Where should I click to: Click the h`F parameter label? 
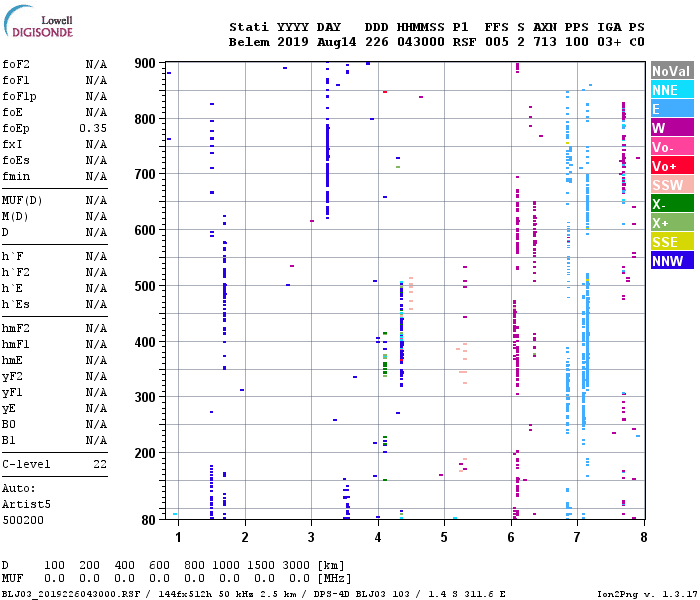12,256
